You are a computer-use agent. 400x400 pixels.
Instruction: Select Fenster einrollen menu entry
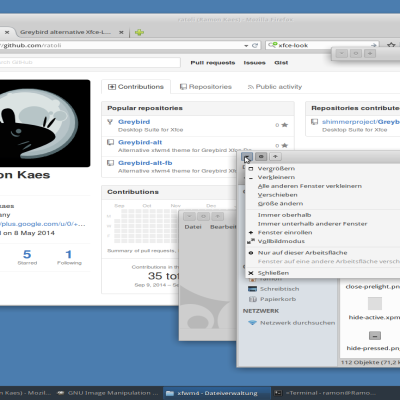[x=322, y=232]
